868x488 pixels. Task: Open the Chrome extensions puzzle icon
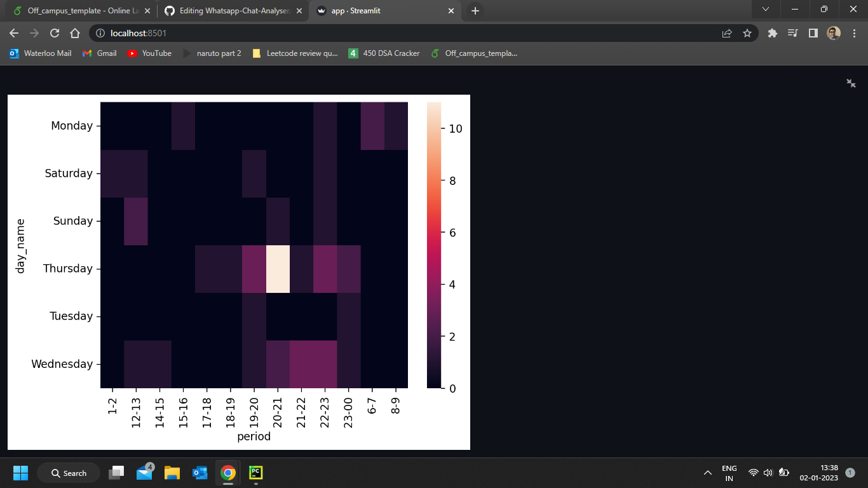pos(772,33)
